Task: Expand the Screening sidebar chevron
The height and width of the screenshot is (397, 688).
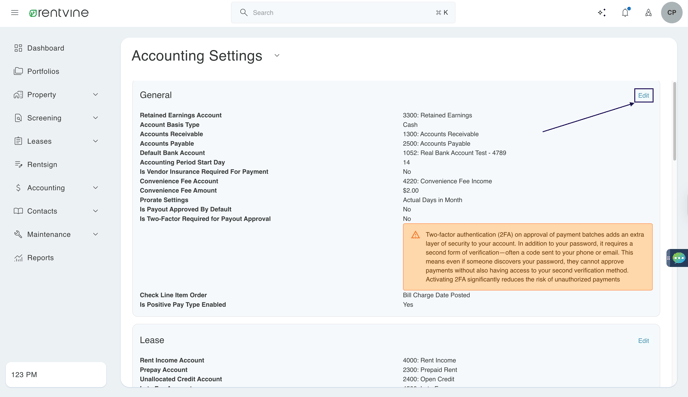Action: click(x=95, y=118)
